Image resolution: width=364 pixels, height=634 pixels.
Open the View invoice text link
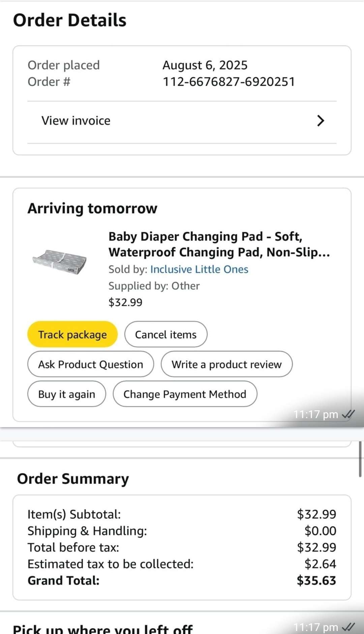click(x=76, y=120)
